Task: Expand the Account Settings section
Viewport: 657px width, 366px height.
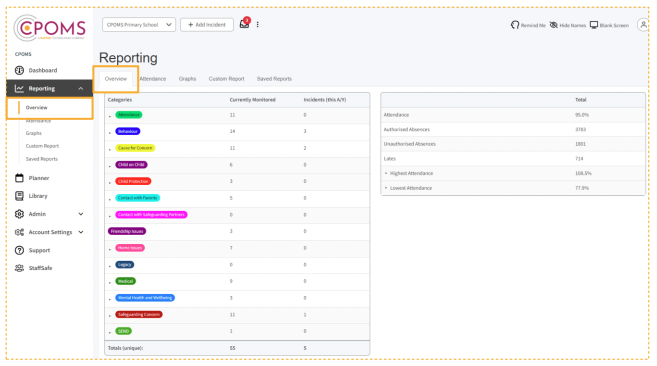Action: pos(81,232)
